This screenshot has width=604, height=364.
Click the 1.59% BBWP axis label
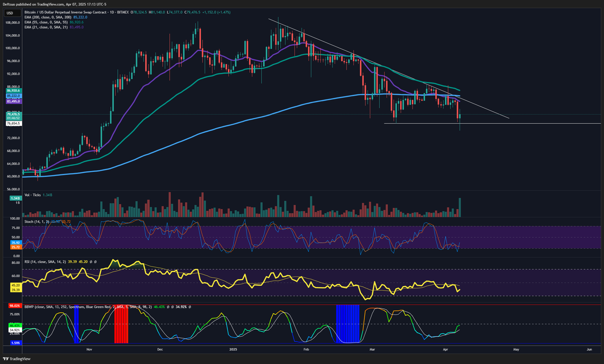(x=15, y=343)
